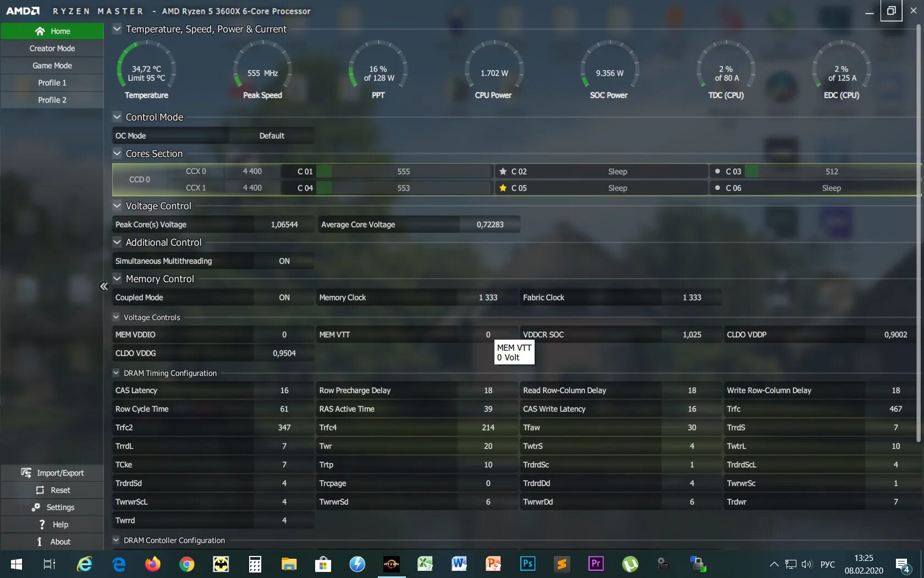Open Excel from the taskbar

(425, 564)
